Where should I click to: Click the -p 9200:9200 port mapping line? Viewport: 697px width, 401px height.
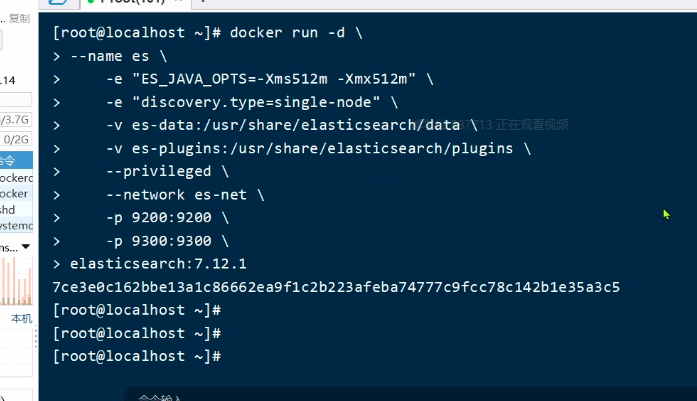point(166,217)
